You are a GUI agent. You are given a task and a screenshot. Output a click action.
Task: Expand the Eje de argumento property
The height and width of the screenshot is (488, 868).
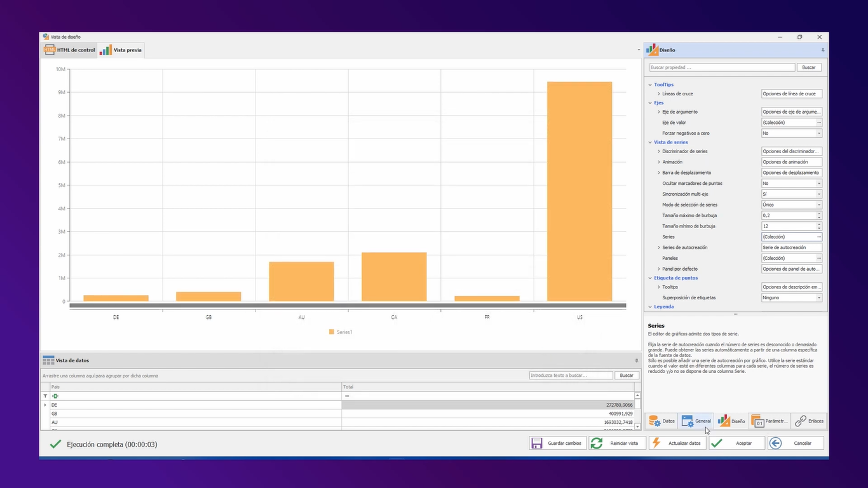tap(659, 111)
